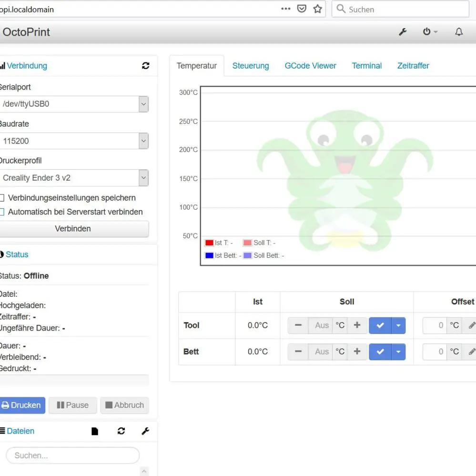Collapse the Status panel heading
Screen dimensions: 476x476
tap(17, 254)
